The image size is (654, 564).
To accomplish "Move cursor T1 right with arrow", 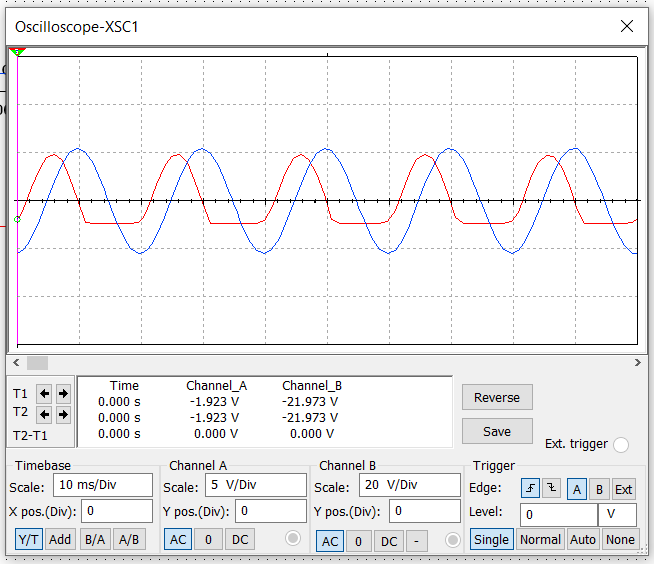I will pos(63,393).
